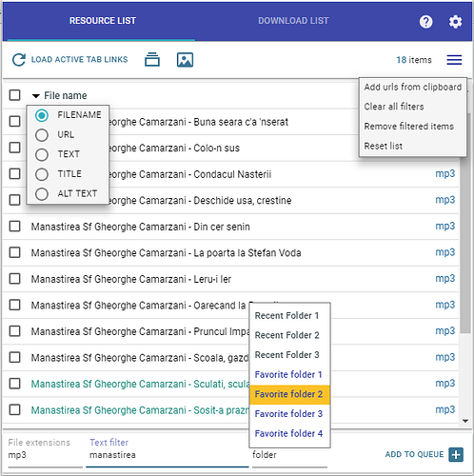The height and width of the screenshot is (476, 474).
Task: Click the scrollbar down arrow
Action: tap(465, 421)
